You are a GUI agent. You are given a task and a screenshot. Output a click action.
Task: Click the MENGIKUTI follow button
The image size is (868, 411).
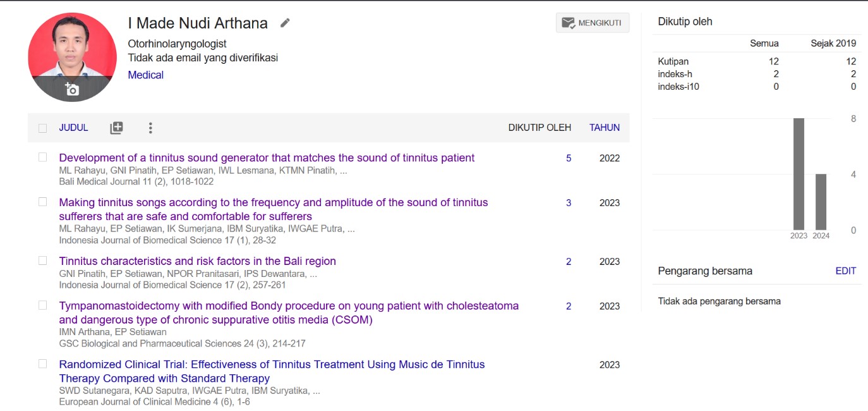tap(592, 23)
